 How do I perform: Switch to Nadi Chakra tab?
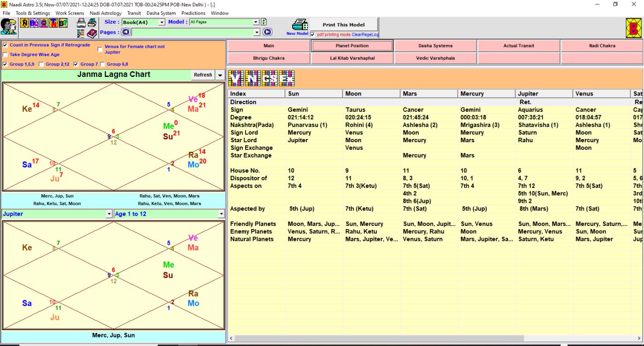(x=602, y=46)
